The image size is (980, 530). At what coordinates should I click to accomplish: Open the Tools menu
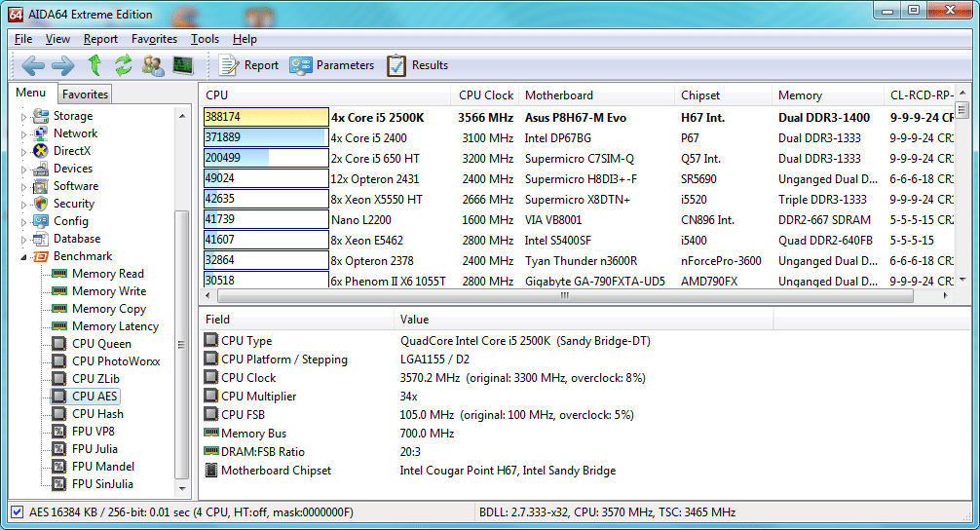[205, 39]
